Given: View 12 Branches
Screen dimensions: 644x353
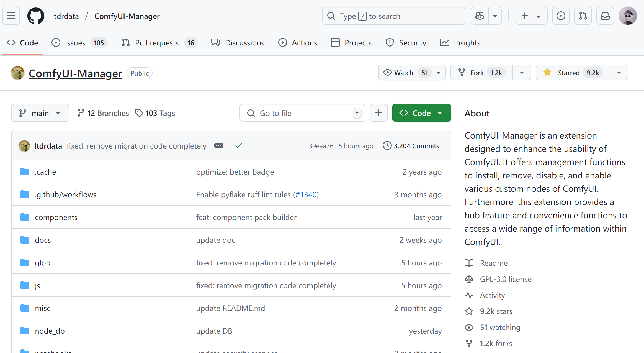Looking at the screenshot, I should pos(103,113).
